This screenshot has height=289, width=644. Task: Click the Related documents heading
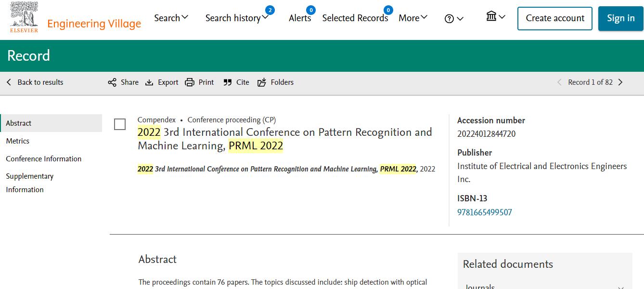tap(508, 264)
